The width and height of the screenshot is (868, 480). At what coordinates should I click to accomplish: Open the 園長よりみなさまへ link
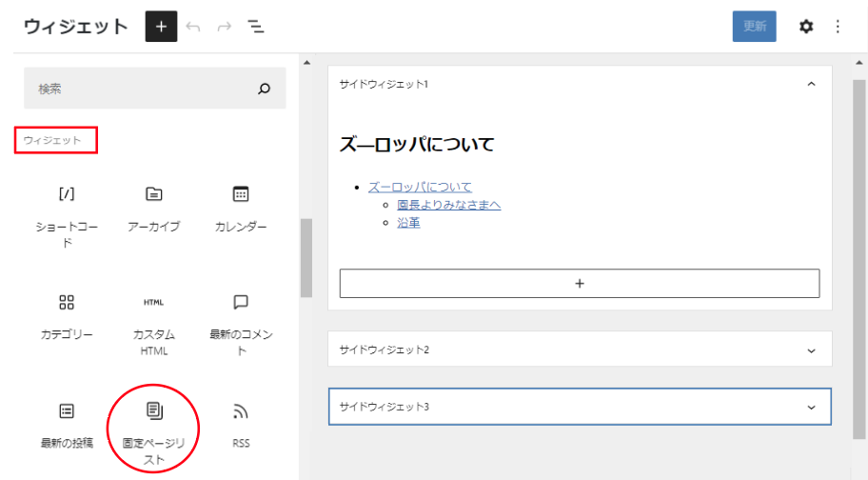click(449, 205)
